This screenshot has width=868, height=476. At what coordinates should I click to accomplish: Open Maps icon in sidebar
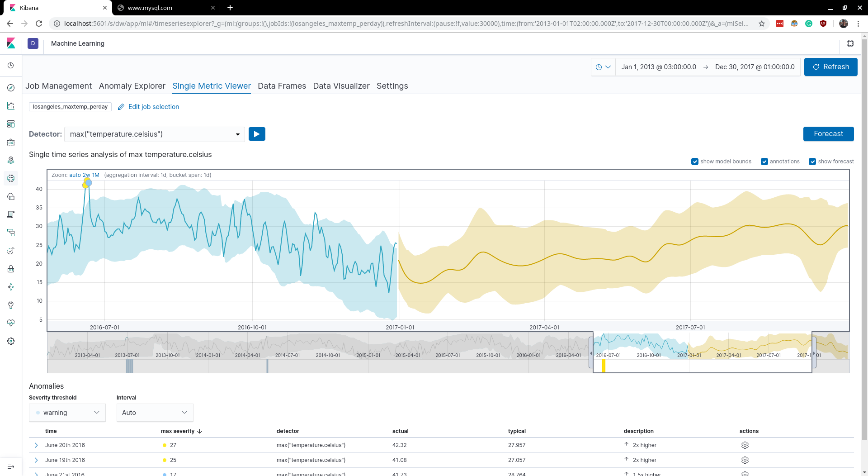tap(11, 160)
